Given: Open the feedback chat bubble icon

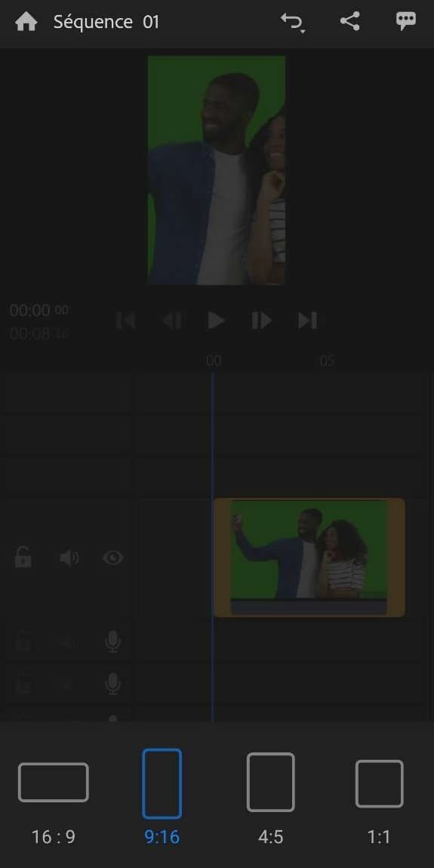Looking at the screenshot, I should (406, 22).
